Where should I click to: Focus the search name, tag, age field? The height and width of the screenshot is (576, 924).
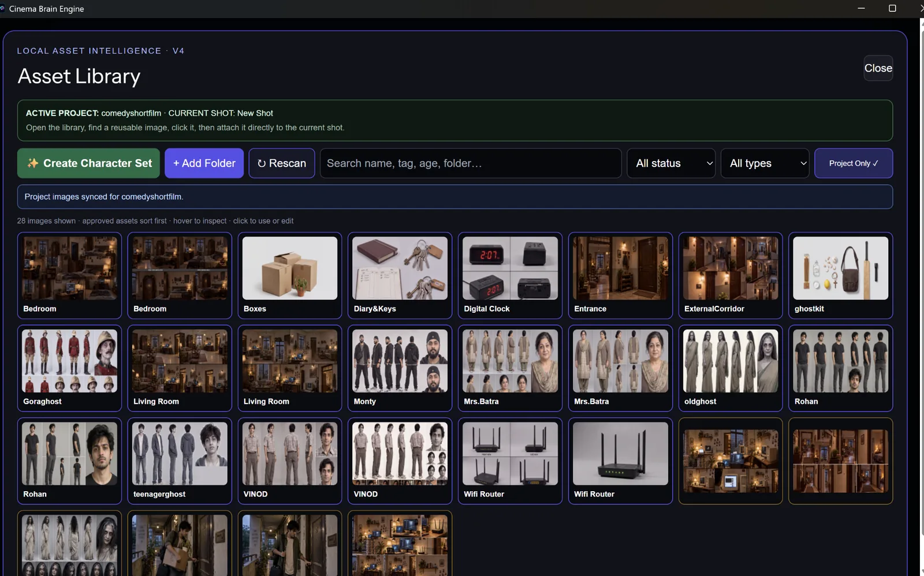point(471,163)
